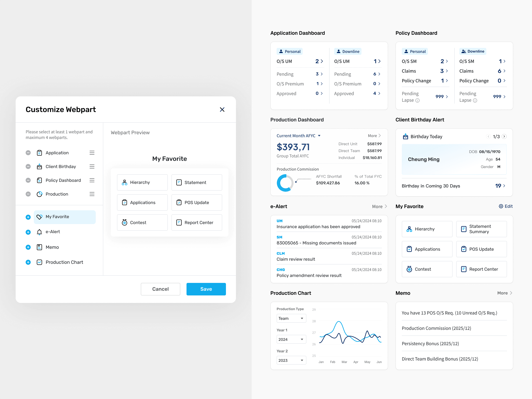Screen dimensions: 532x399
Task: Click the drag handle beside Application webpart
Action: pyautogui.click(x=92, y=153)
